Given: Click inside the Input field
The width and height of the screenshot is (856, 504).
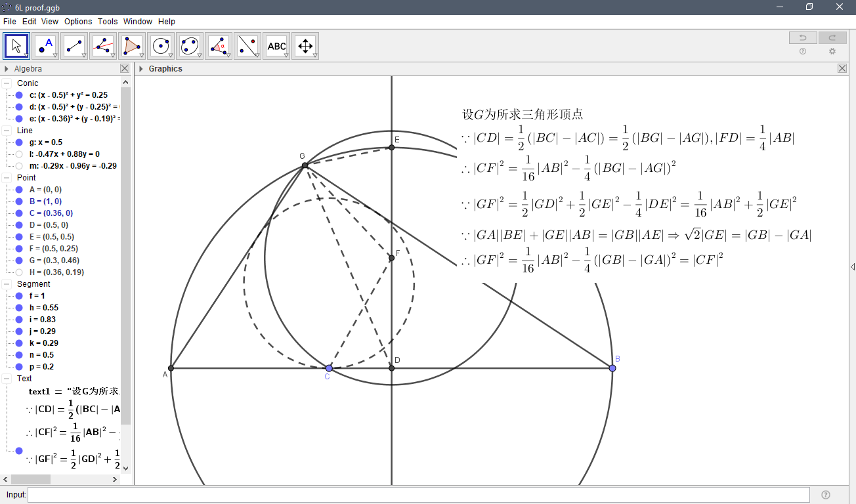Looking at the screenshot, I should [x=418, y=495].
